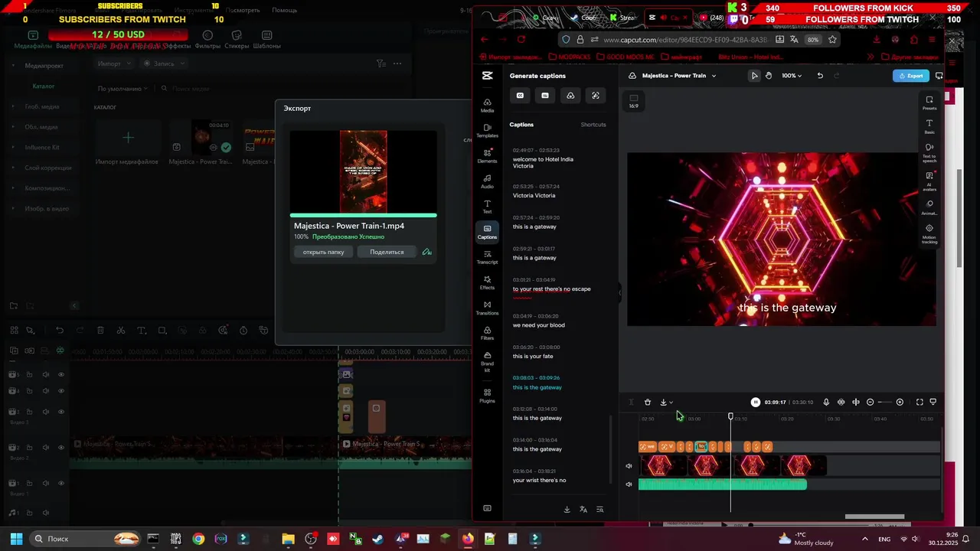Click Поделиться in Filmora export dialog

[387, 252]
